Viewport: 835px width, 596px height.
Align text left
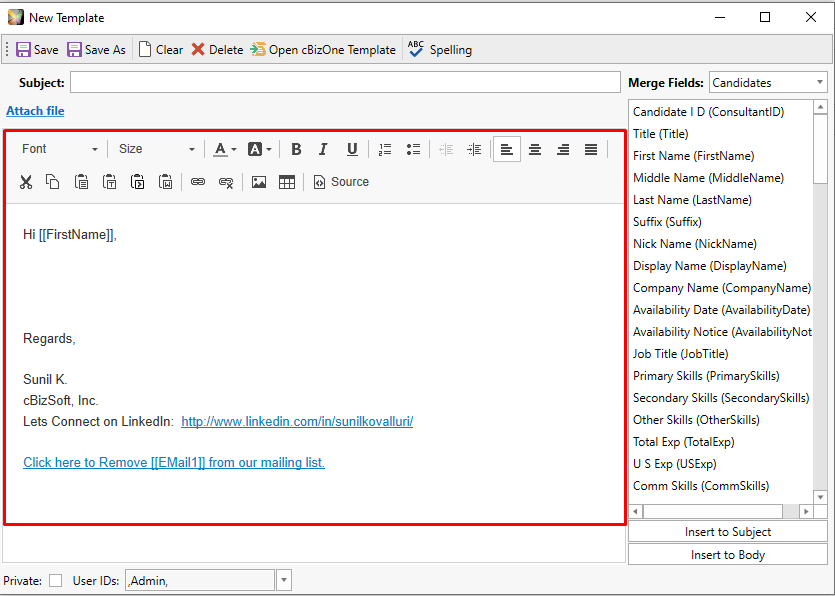coord(507,149)
